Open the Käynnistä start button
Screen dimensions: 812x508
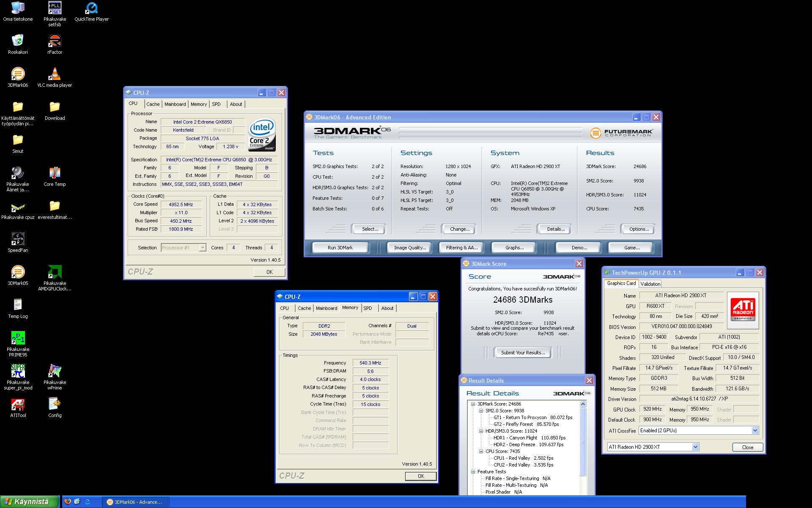click(x=30, y=502)
